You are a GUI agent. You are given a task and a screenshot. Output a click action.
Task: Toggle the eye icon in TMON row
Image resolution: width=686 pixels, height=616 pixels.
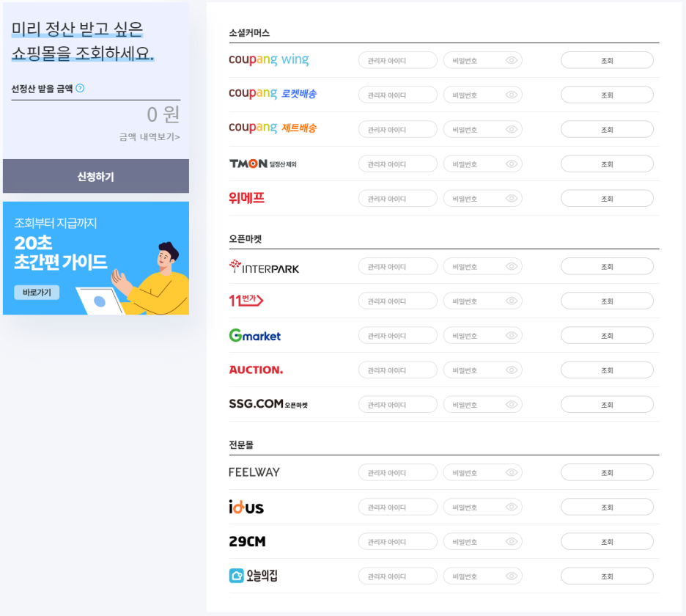[x=512, y=164]
